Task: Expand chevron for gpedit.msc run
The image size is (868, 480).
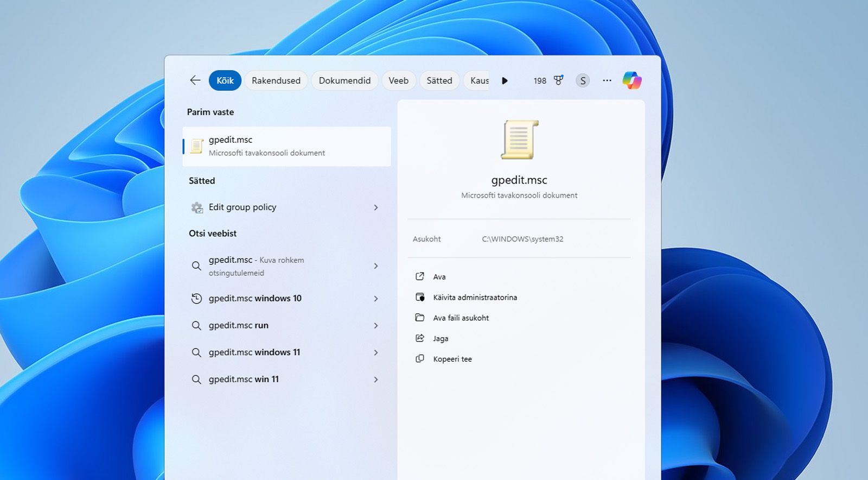Action: click(x=376, y=326)
